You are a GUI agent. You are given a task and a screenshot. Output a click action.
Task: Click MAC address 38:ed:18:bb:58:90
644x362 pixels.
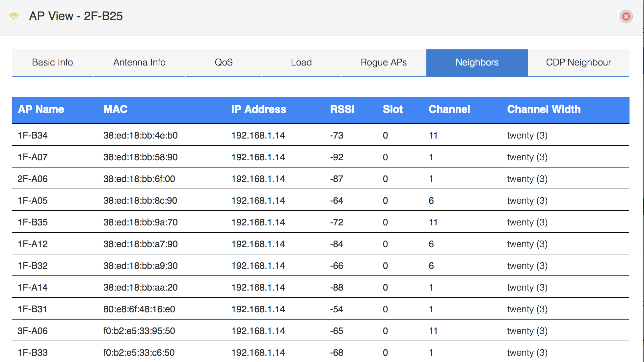(x=141, y=157)
